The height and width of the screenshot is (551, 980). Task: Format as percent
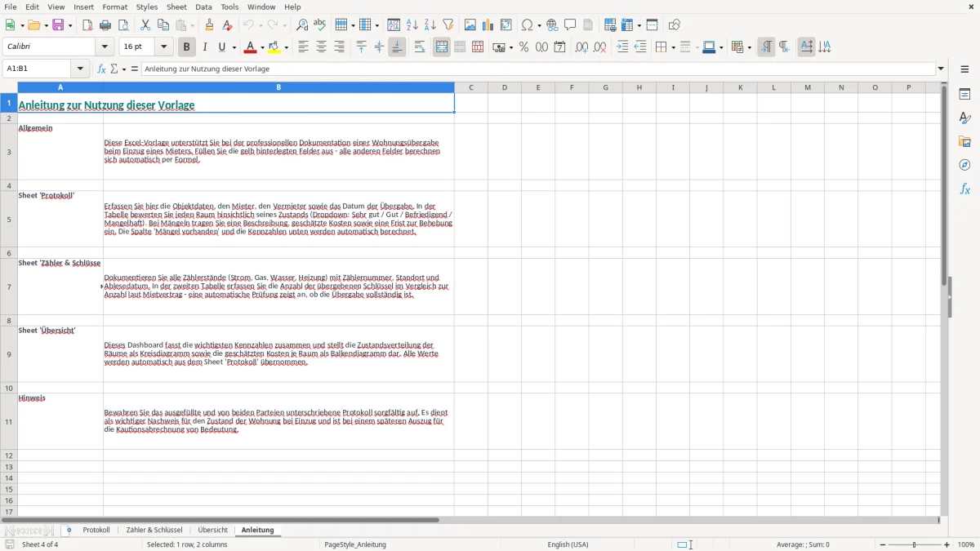click(523, 47)
